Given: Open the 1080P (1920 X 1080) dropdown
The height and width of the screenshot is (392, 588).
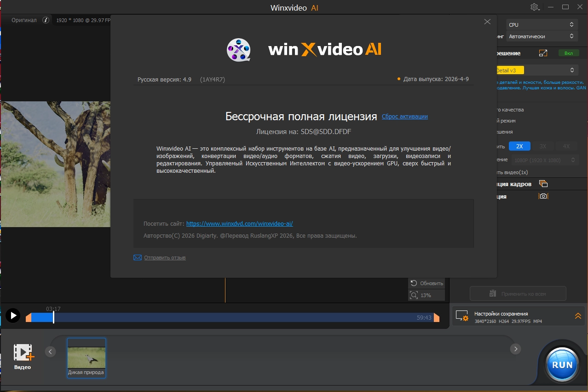Looking at the screenshot, I should click(x=544, y=160).
